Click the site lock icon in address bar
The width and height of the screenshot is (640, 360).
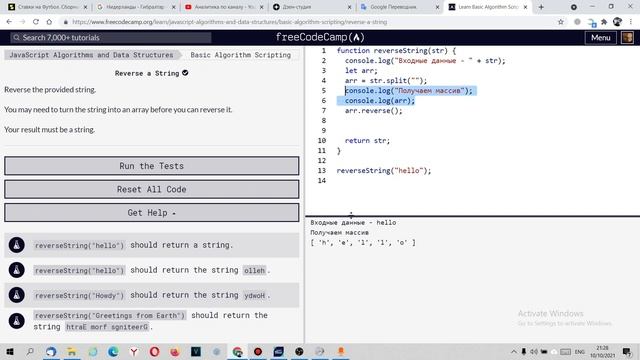pyautogui.click(x=65, y=22)
